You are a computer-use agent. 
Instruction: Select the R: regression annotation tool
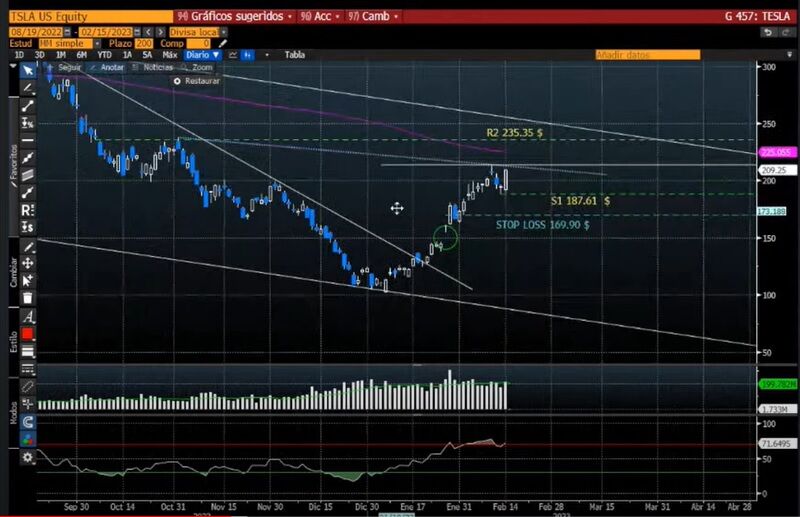click(x=28, y=210)
